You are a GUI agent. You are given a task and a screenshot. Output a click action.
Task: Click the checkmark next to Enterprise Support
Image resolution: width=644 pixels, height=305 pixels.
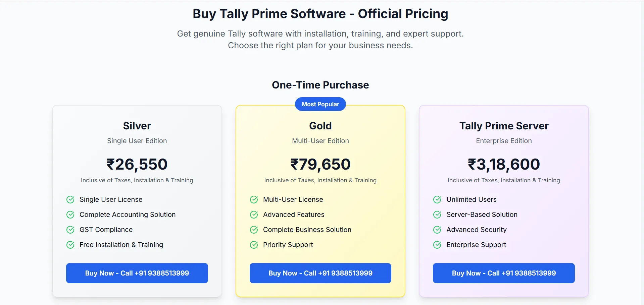437,245
